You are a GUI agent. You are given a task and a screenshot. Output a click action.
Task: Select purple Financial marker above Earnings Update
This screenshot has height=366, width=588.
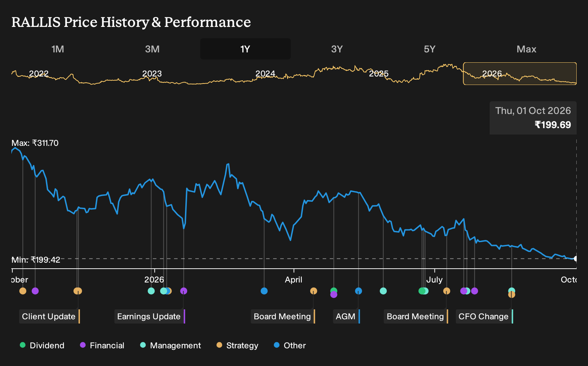coord(184,291)
